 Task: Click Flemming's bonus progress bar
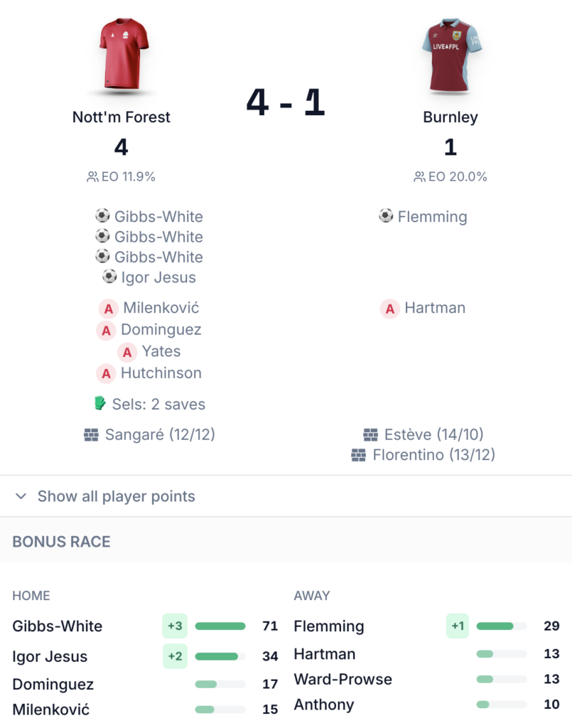pyautogui.click(x=502, y=626)
